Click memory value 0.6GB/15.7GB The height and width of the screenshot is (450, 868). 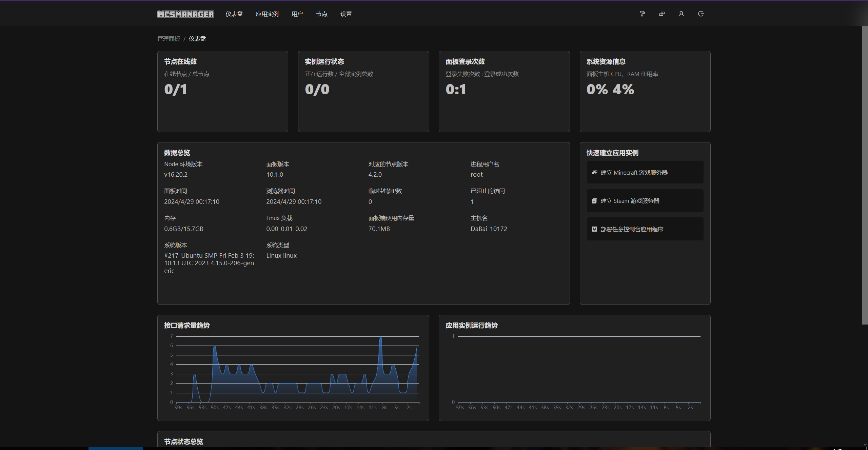point(184,229)
